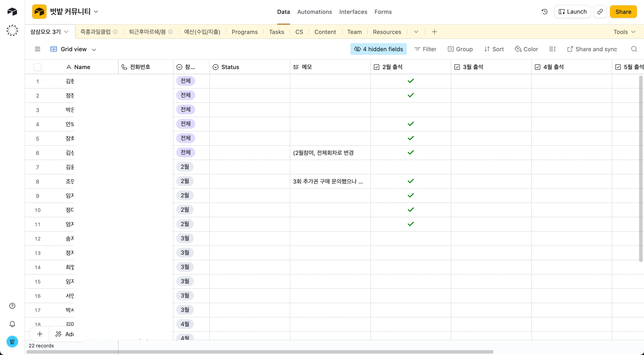Show info for 즉흥과일클럽 table
The height and width of the screenshot is (355, 644).
[115, 32]
